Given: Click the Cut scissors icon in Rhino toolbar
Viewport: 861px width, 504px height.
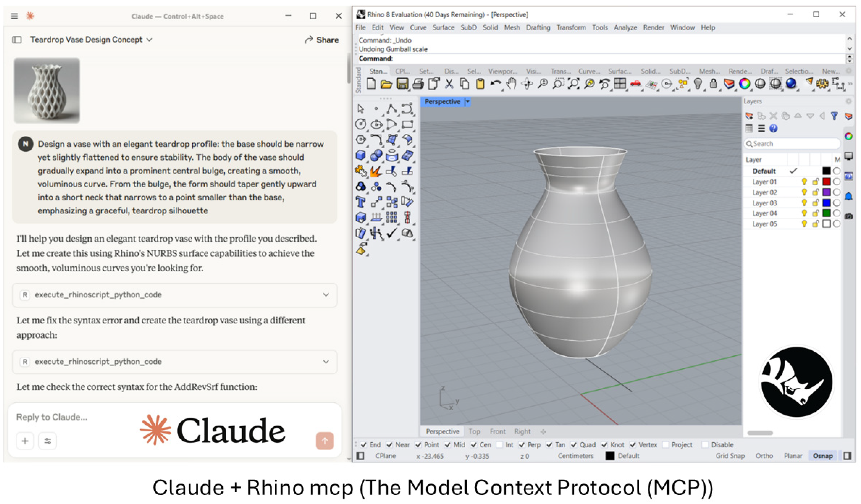Looking at the screenshot, I should [x=449, y=84].
